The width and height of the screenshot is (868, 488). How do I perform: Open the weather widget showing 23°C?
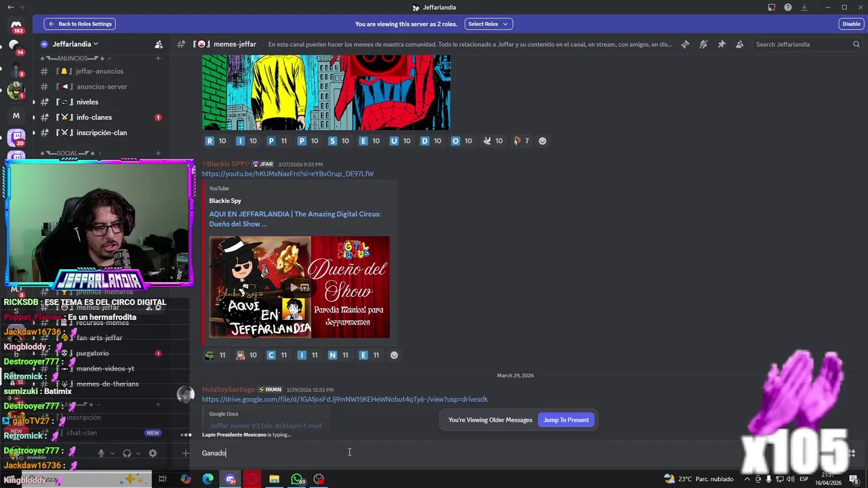click(698, 479)
